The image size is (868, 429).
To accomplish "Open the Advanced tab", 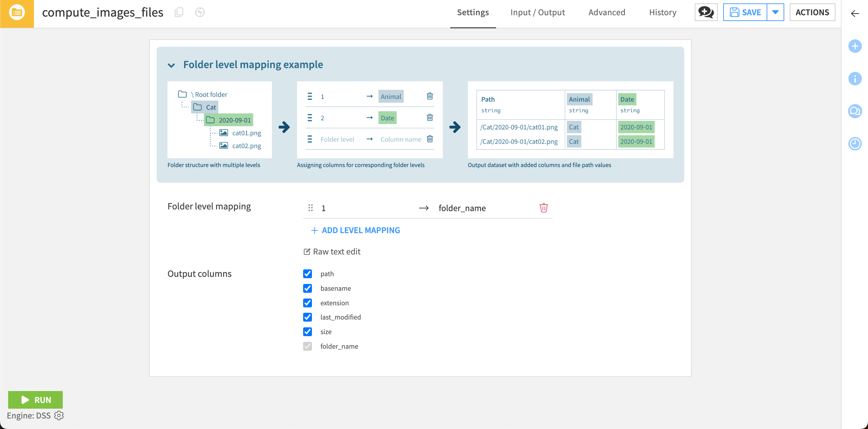I will (607, 13).
